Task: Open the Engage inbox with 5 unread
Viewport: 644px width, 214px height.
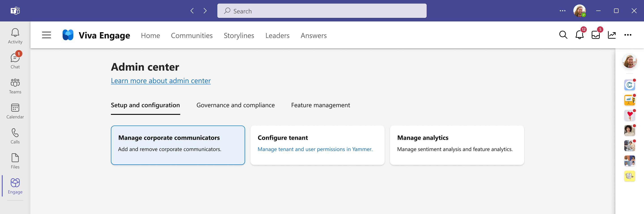Action: coord(595,35)
